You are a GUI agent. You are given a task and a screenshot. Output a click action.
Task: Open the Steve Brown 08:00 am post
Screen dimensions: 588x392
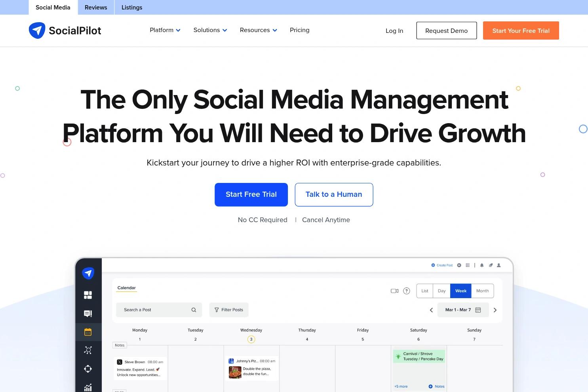[140, 368]
